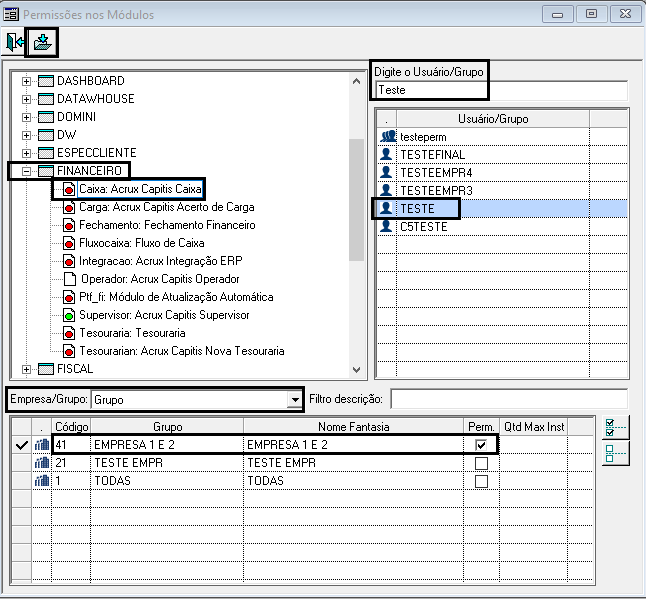646x599 pixels.
Task: Select Supervisor: Acrux Capitis Supervisor
Action: 164,315
